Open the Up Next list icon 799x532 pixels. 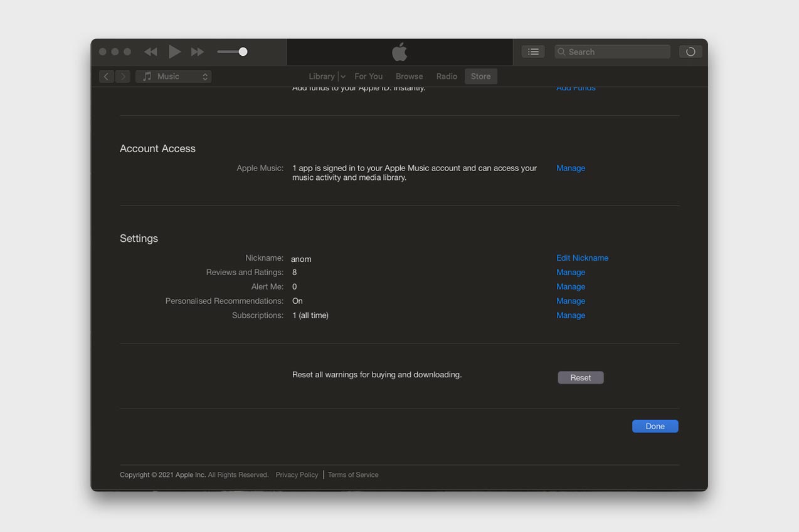(x=533, y=52)
